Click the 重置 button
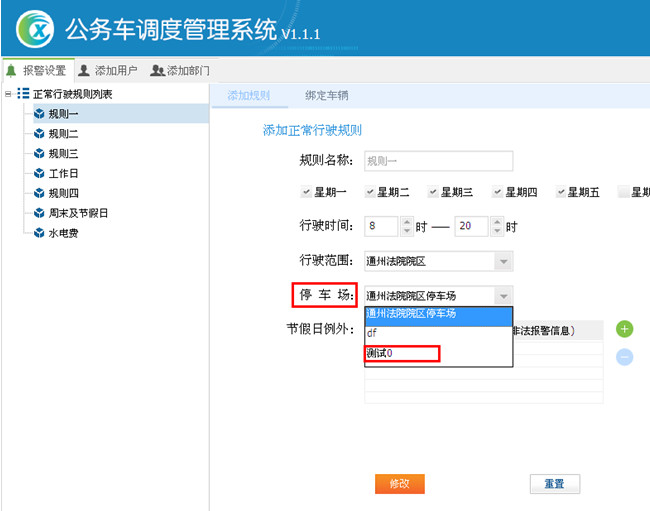650x511 pixels. tap(554, 483)
